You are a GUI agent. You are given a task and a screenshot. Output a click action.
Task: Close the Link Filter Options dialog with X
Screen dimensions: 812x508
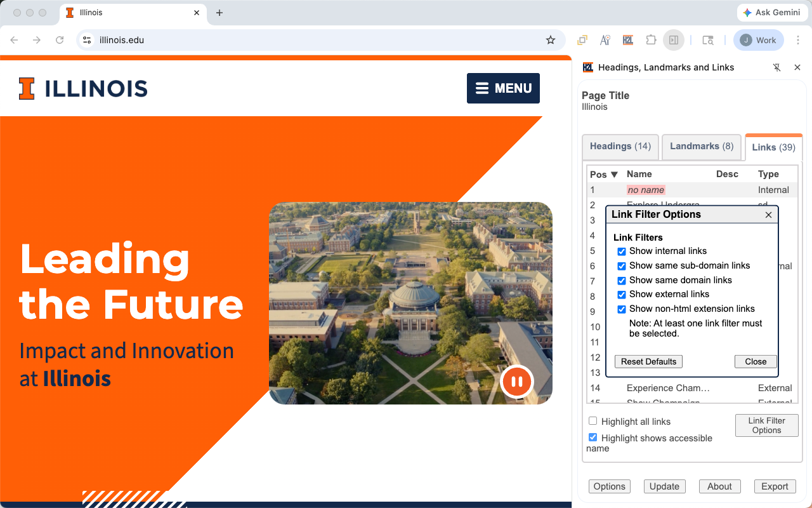coord(768,215)
